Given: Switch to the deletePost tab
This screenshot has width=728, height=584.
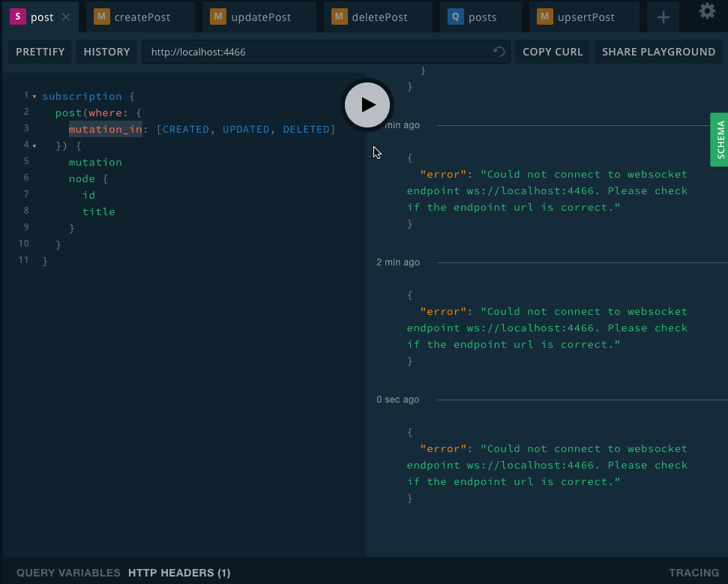Looking at the screenshot, I should click(x=379, y=16).
